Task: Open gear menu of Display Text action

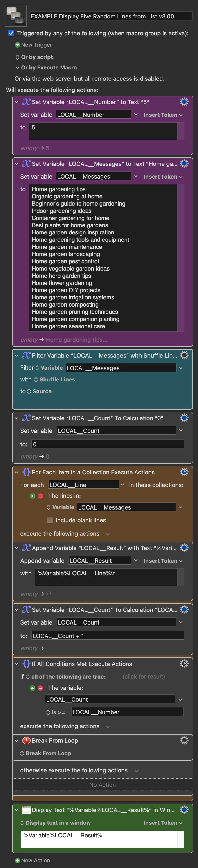Action: [184, 810]
